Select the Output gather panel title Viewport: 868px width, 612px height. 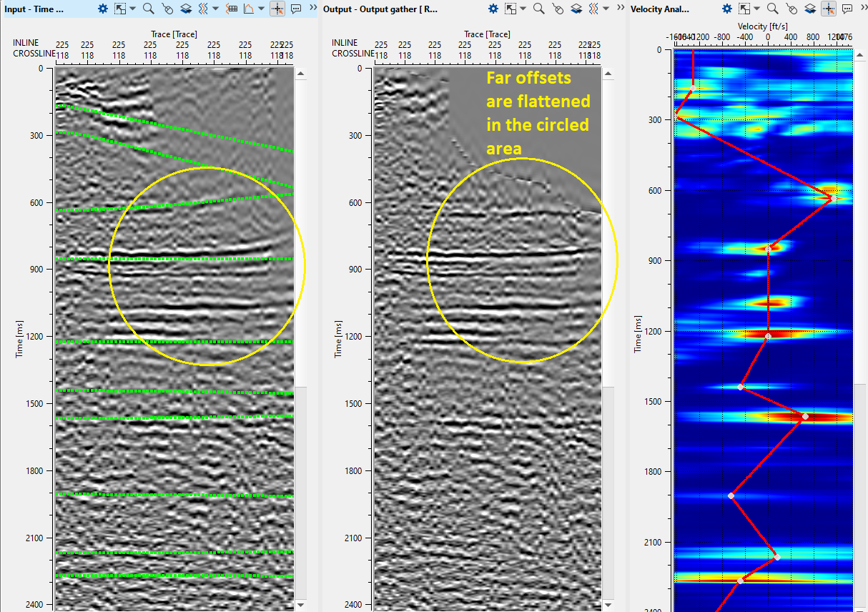[x=380, y=9]
